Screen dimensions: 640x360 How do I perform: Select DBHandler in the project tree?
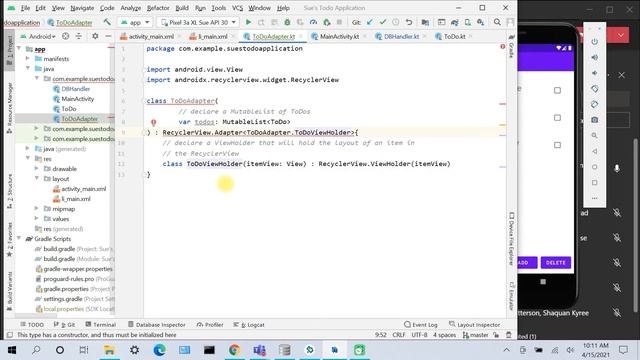[76, 89]
